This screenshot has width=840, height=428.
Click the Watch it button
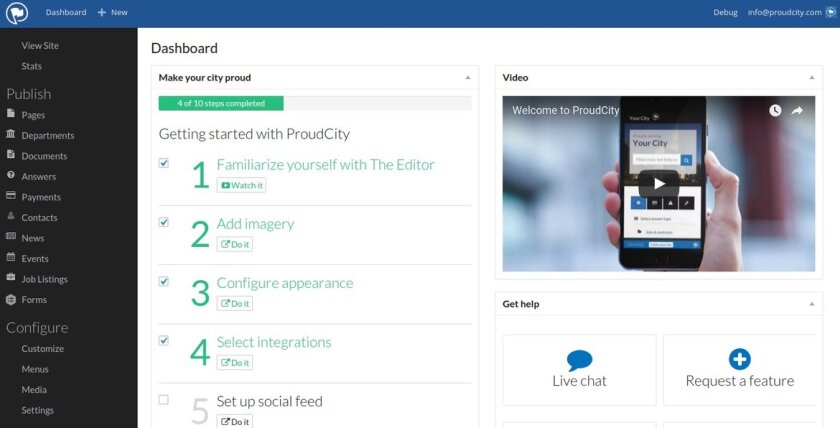point(242,185)
